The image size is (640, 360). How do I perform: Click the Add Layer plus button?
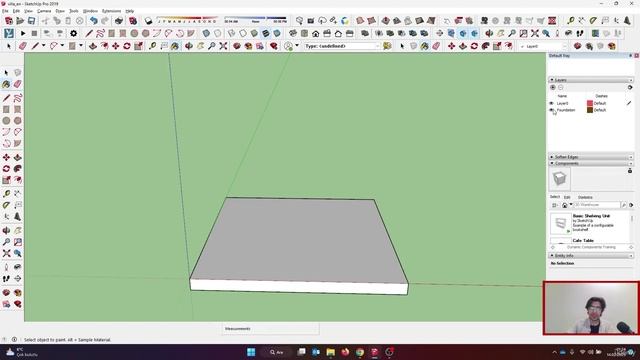pyautogui.click(x=553, y=87)
